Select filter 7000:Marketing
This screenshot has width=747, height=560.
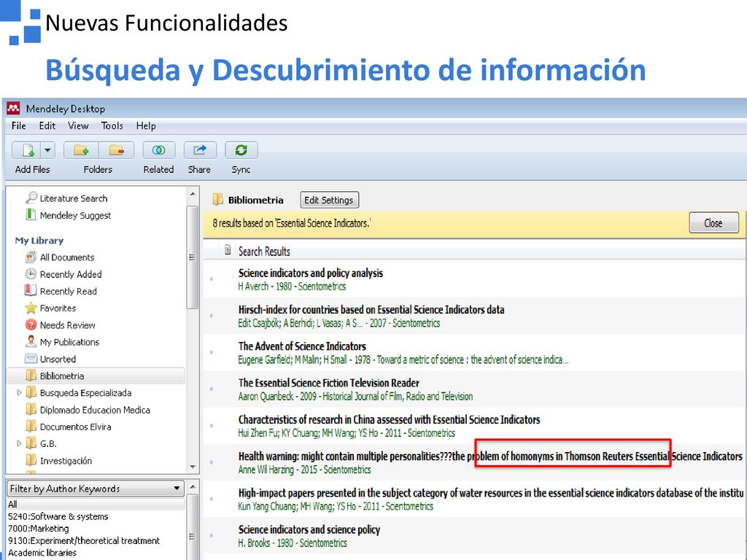(39, 529)
